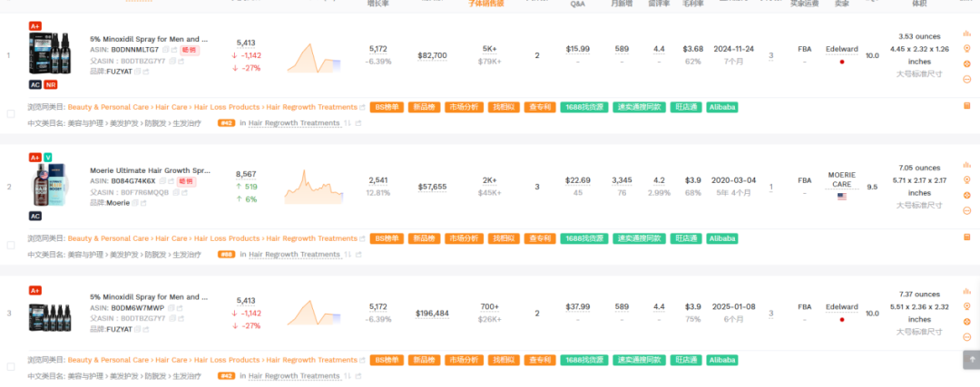Copy ASIN B0DM6W7MWP with its copy icon
The height and width of the screenshot is (387, 980).
click(x=171, y=308)
